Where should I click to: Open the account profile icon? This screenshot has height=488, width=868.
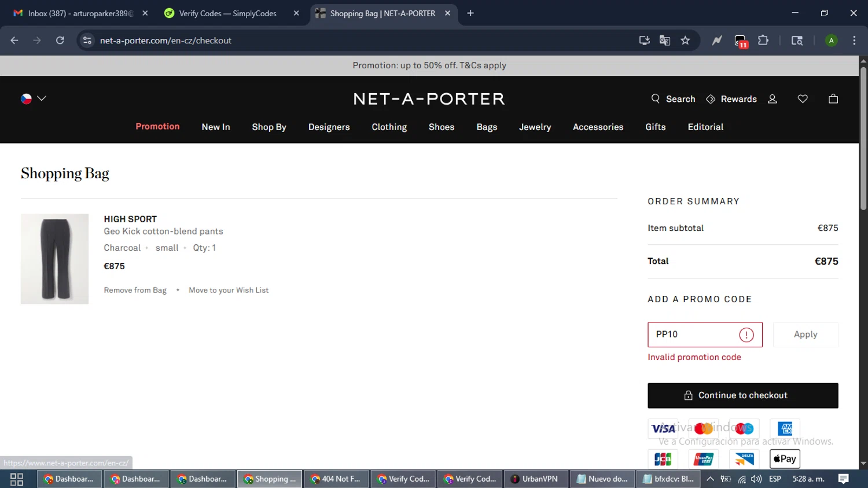[x=773, y=99]
